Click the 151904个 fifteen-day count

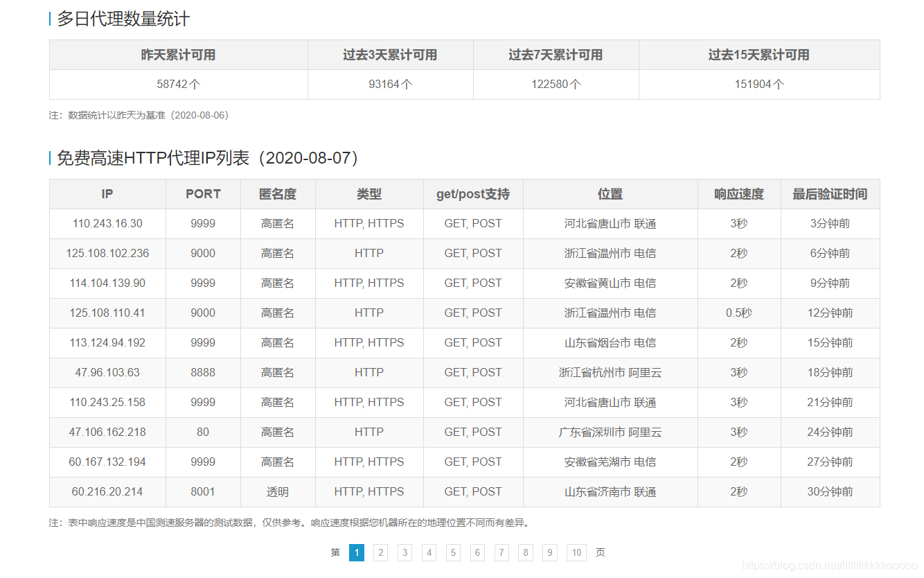pos(760,85)
